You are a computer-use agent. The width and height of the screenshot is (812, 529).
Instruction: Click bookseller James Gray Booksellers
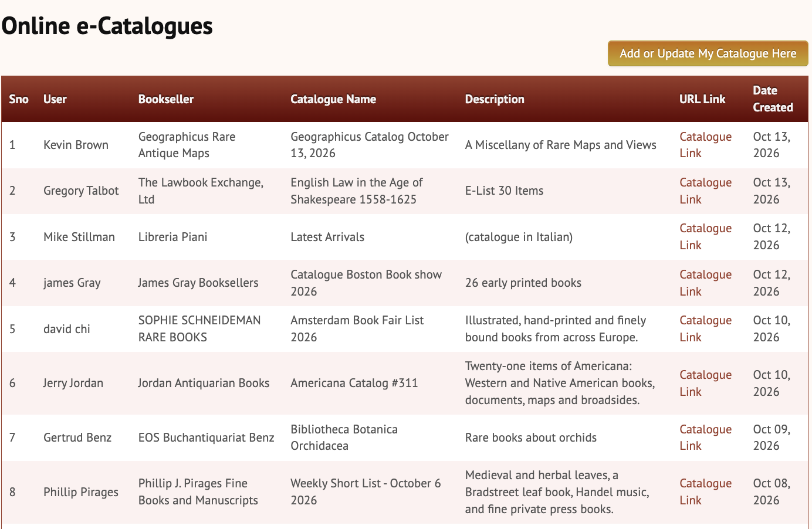click(x=198, y=283)
